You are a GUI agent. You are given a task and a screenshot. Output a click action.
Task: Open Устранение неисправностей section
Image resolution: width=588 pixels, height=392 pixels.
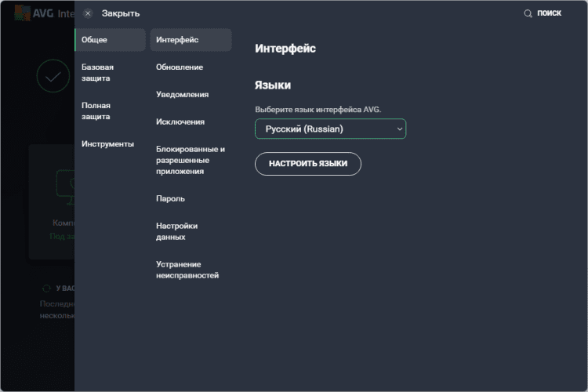[x=187, y=270]
